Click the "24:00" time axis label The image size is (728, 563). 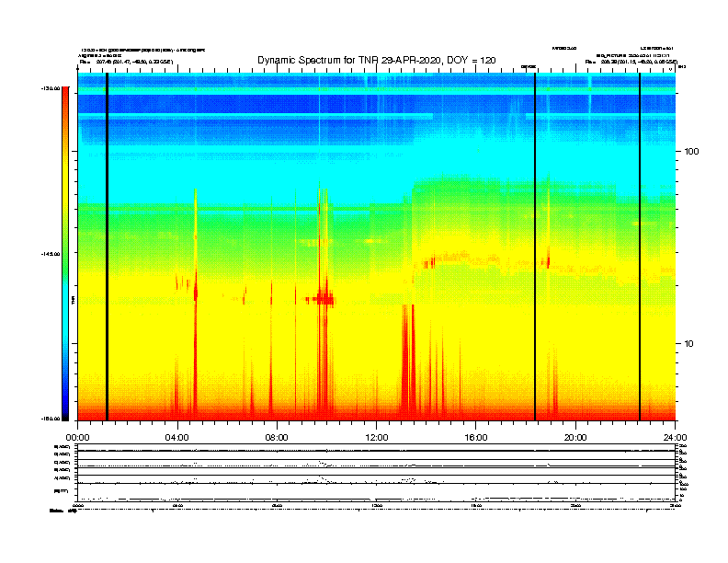pyautogui.click(x=675, y=438)
